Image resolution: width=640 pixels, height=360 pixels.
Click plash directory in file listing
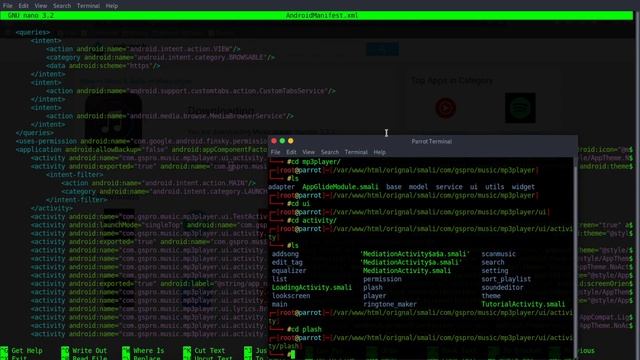point(373,287)
